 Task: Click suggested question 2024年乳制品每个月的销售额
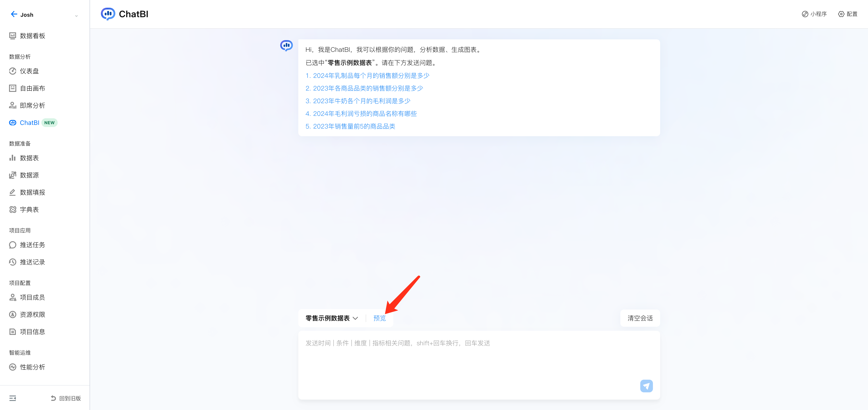pyautogui.click(x=367, y=76)
